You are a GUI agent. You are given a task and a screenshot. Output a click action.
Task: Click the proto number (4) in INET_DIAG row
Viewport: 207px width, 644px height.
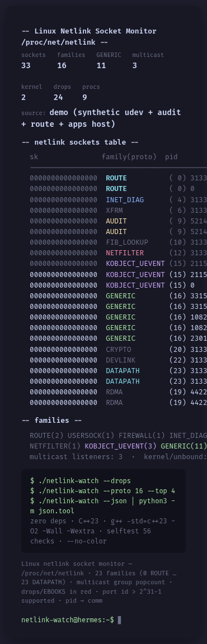tap(178, 199)
